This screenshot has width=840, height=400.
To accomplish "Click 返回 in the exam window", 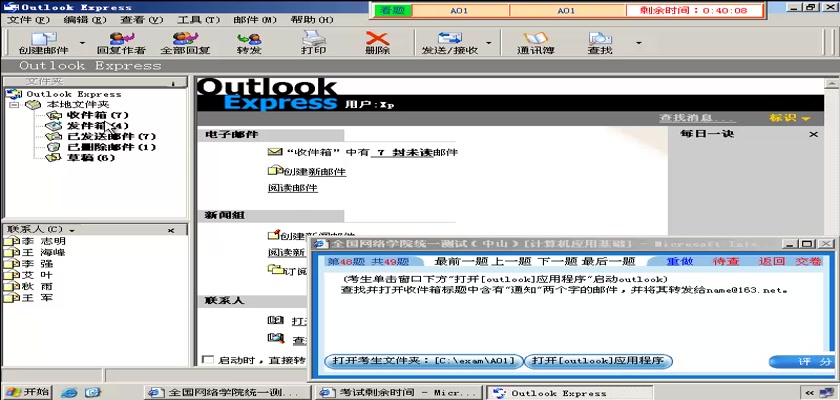I will (772, 261).
